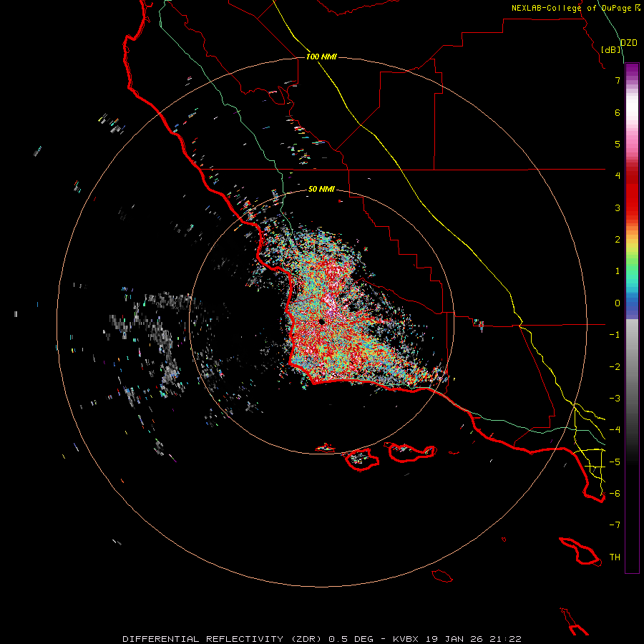
Task: Click the [dB] units label
Action: click(611, 49)
